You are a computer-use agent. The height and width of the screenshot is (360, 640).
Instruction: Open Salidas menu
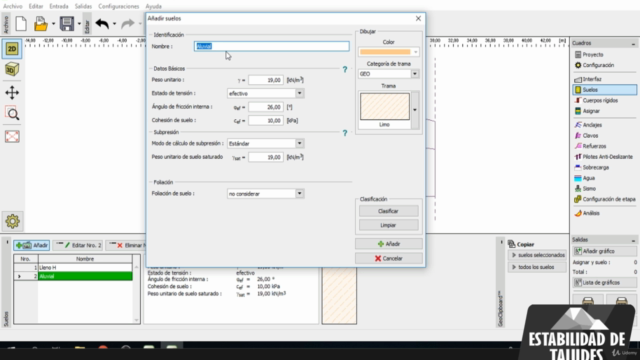(x=83, y=6)
